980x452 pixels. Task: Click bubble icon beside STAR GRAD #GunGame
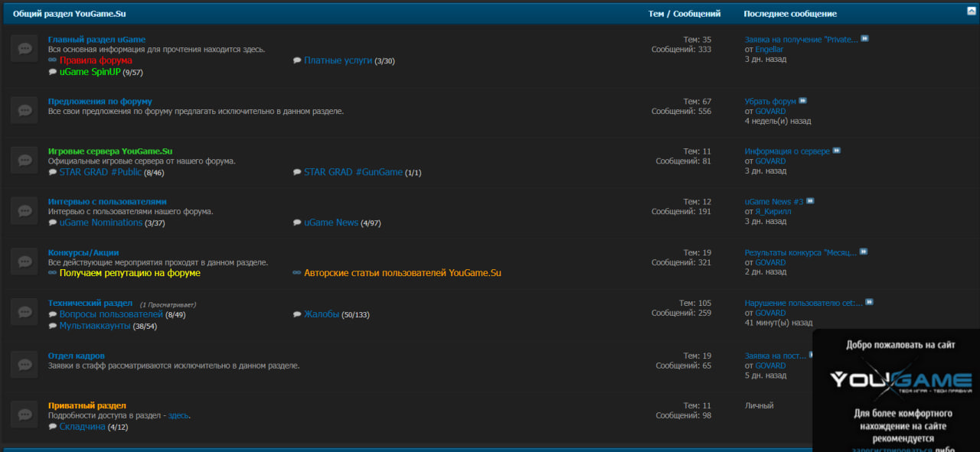[x=297, y=172]
